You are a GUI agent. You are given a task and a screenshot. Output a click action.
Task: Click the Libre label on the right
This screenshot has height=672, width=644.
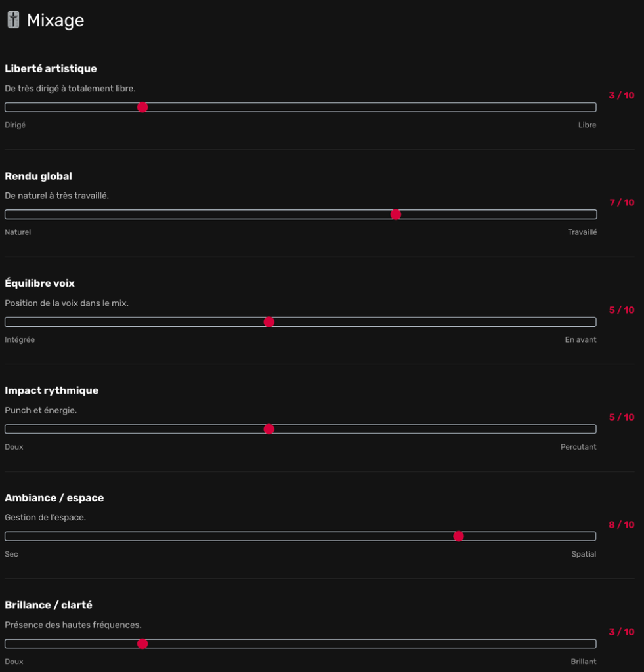588,125
